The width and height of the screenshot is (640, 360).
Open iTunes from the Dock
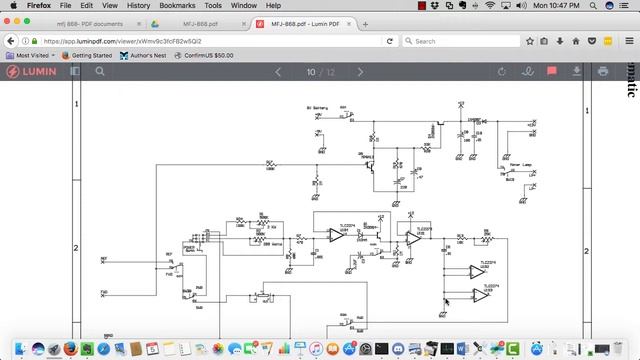(316, 349)
